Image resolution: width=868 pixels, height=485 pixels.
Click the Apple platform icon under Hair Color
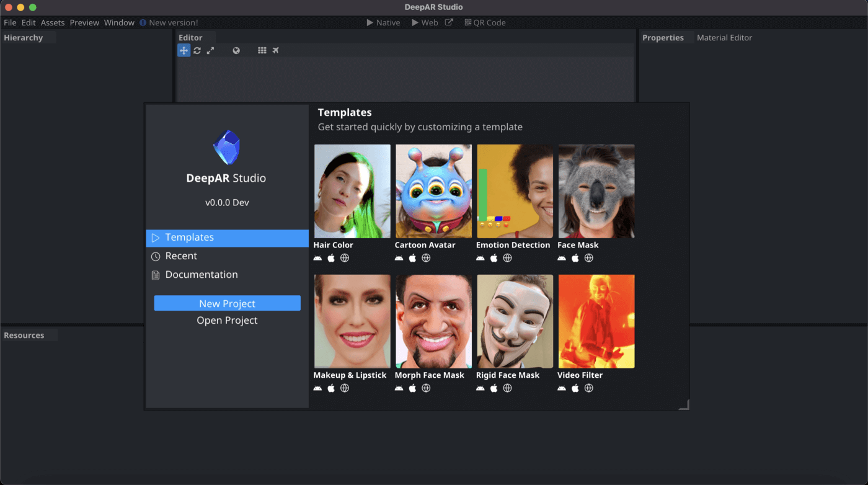click(x=330, y=258)
